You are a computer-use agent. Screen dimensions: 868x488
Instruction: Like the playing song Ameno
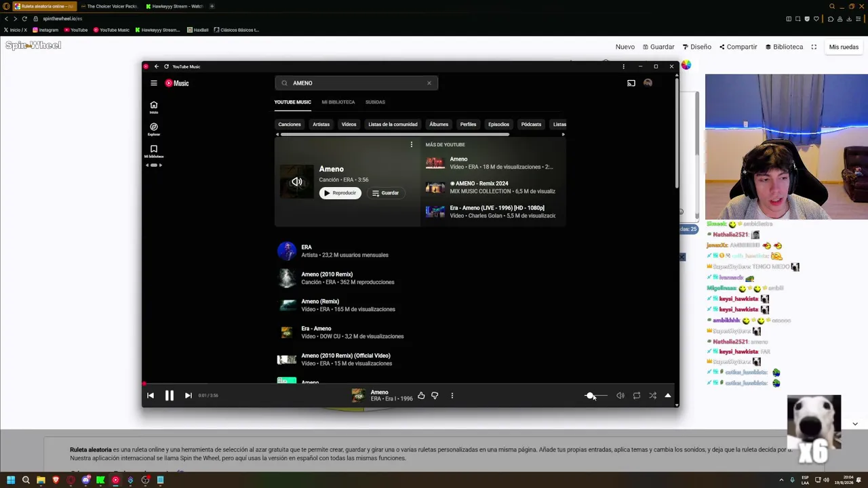point(421,396)
